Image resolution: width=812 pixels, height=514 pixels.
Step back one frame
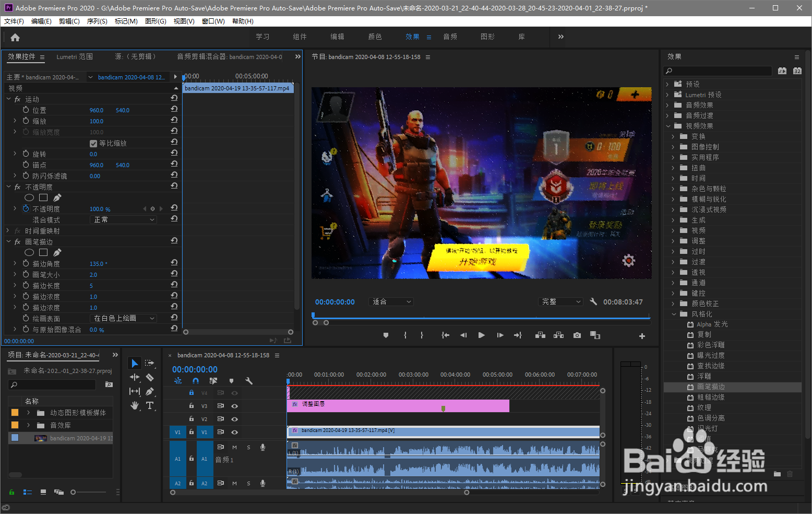pos(463,335)
